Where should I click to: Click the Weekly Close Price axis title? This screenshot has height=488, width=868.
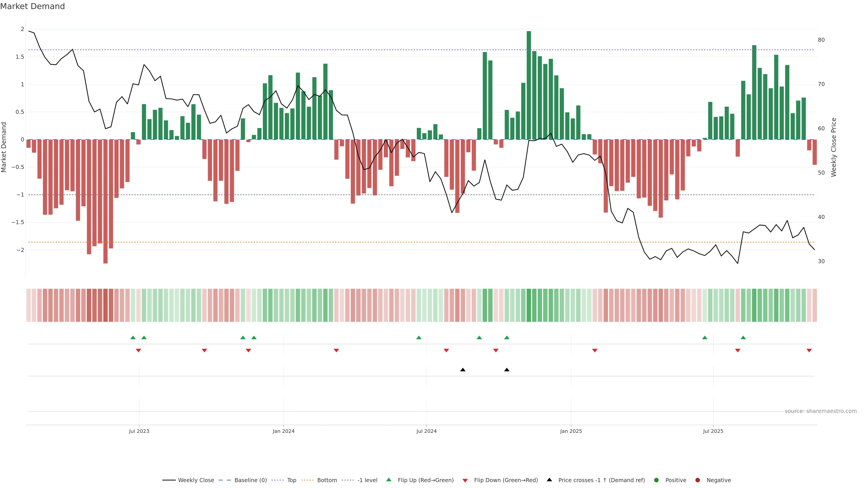pos(834,147)
